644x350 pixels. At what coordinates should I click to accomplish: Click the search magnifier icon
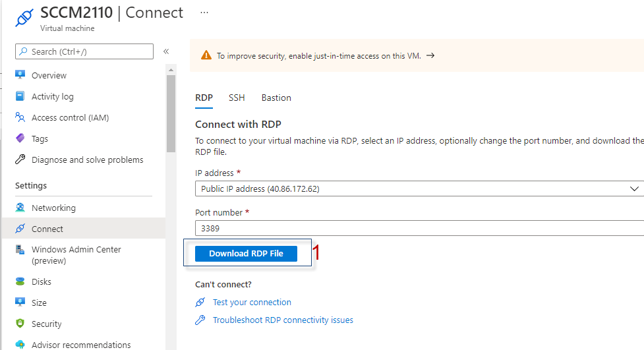coord(24,51)
